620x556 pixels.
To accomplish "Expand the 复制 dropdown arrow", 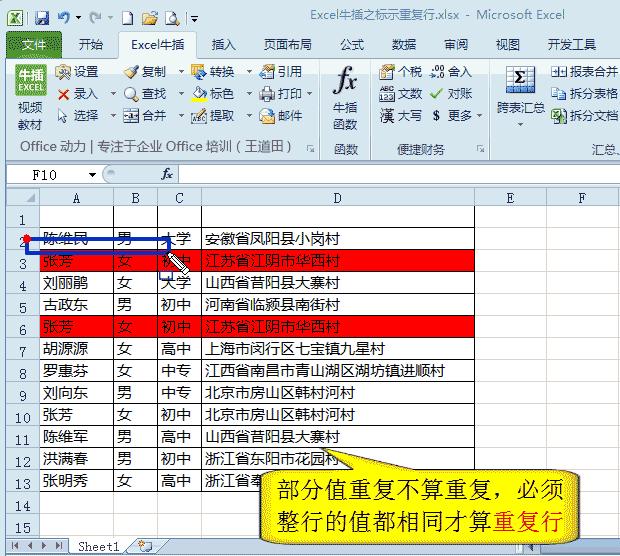I will tap(181, 72).
